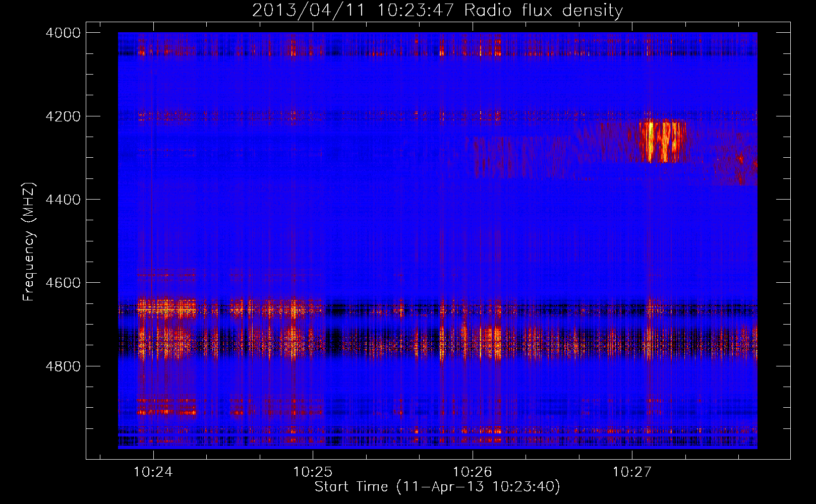This screenshot has height=504, width=816.
Task: Click the 4200 frequency tick label
Action: tap(63, 116)
